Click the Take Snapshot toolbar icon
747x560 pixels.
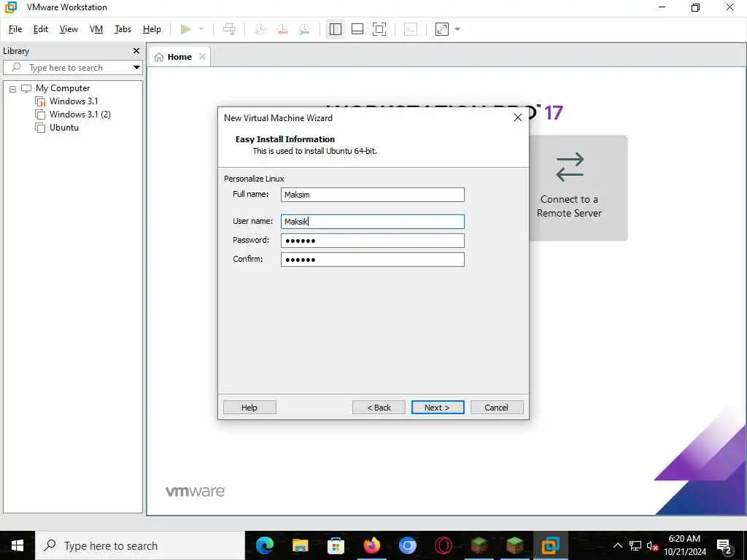[260, 29]
